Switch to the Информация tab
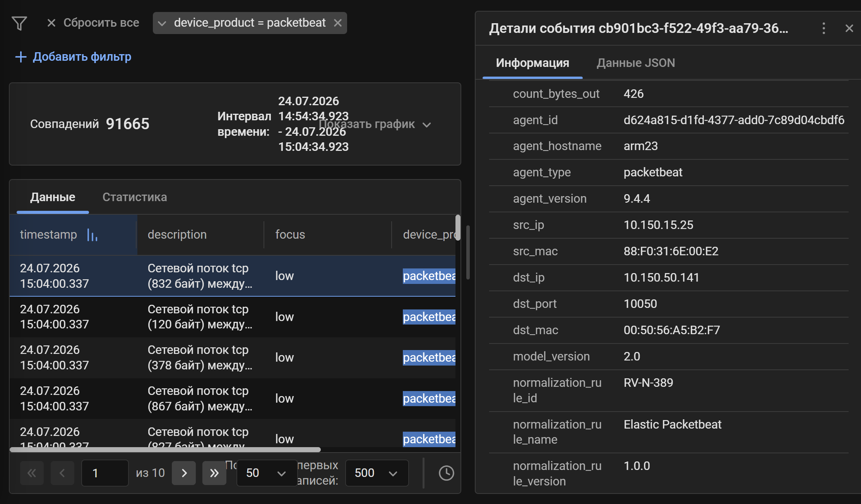The height and width of the screenshot is (504, 861). tap(532, 63)
